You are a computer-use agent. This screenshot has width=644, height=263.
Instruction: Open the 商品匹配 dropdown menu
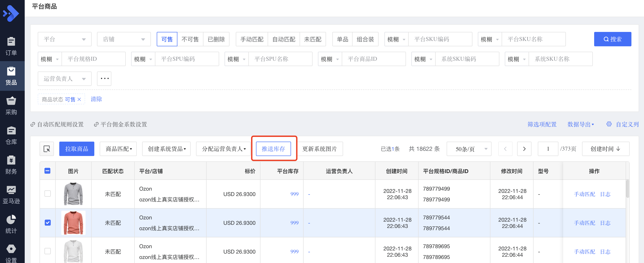click(x=118, y=149)
